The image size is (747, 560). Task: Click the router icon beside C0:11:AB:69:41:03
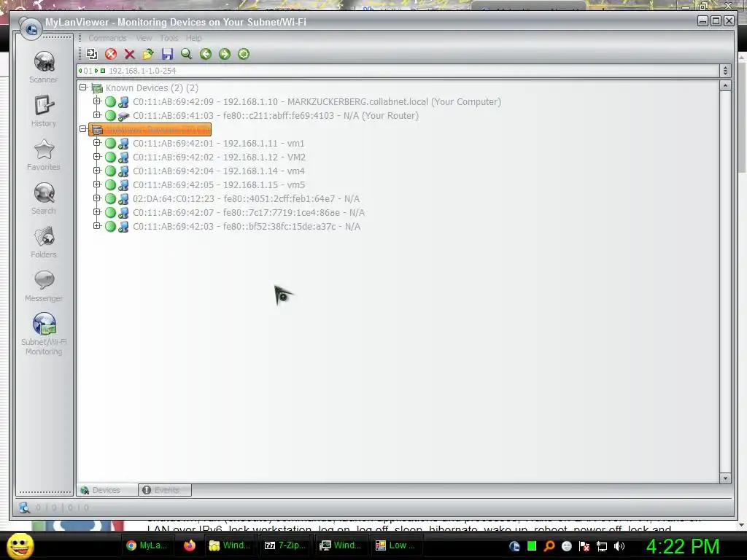coord(123,116)
